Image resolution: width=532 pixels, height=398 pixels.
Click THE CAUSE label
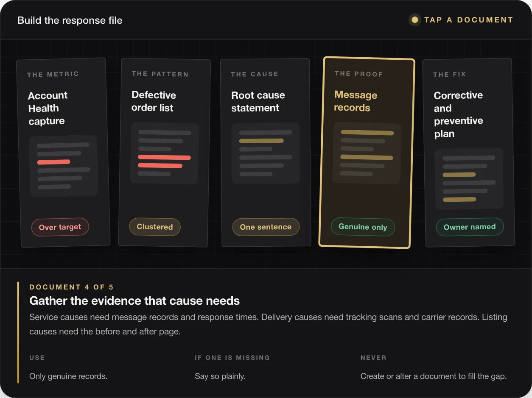[x=255, y=74]
